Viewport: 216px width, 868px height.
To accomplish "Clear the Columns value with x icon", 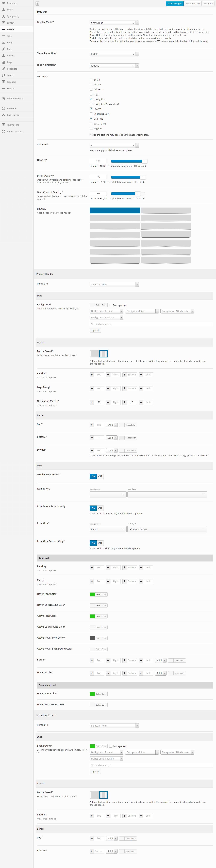I will pos(134,146).
